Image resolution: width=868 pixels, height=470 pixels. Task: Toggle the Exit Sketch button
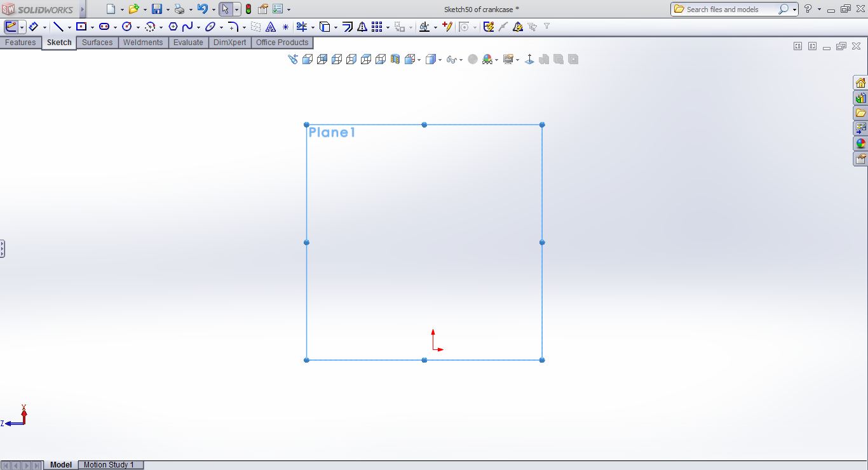[x=11, y=27]
